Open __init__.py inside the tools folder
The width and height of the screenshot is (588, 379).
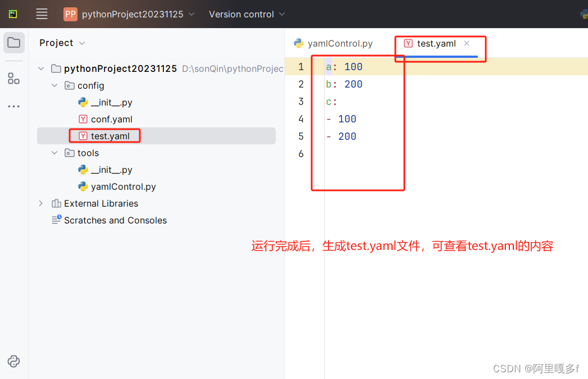coord(111,170)
